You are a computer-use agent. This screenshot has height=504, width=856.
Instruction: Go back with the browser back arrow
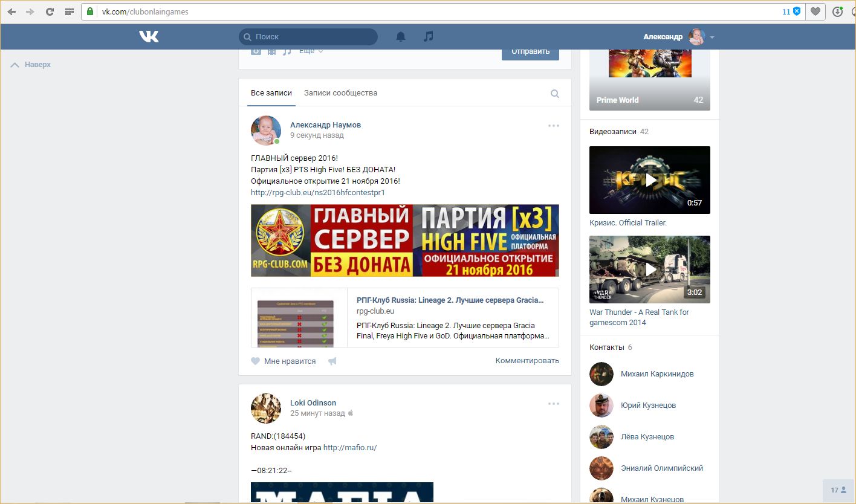11,11
